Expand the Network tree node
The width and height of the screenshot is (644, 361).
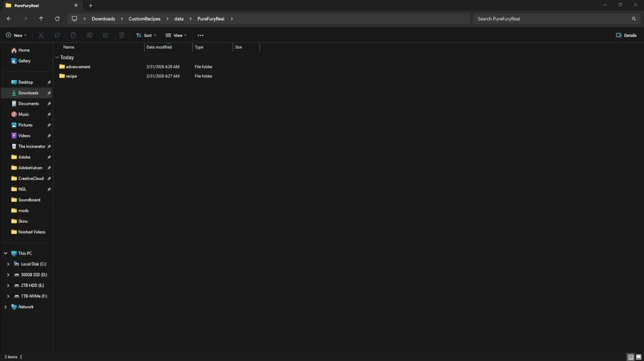click(x=6, y=307)
